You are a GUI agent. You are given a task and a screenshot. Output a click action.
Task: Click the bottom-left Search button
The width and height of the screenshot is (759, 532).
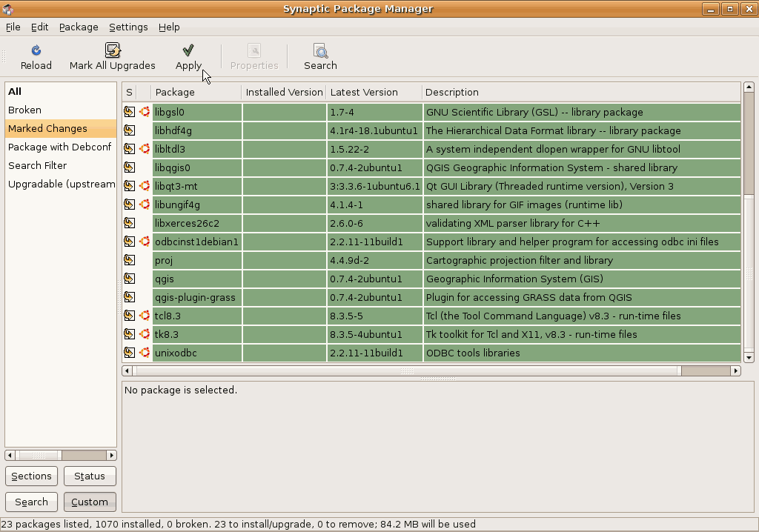coord(31,502)
